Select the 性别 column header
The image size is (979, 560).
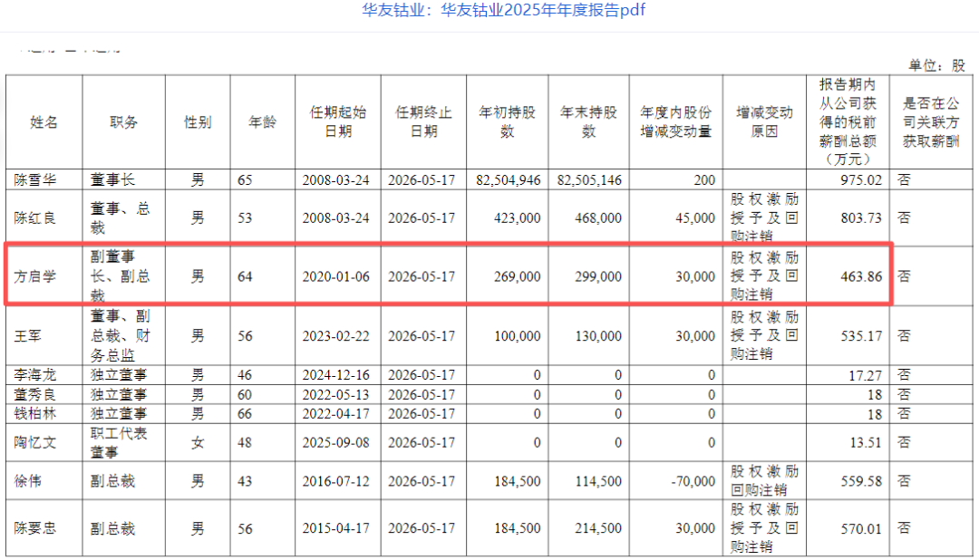(198, 122)
